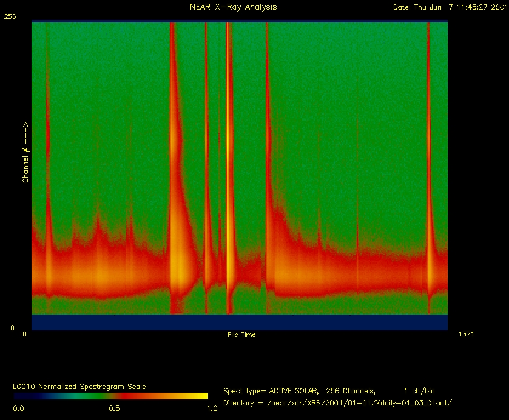
Task: Pick the yellow end of the color scale
Action: tap(201, 396)
